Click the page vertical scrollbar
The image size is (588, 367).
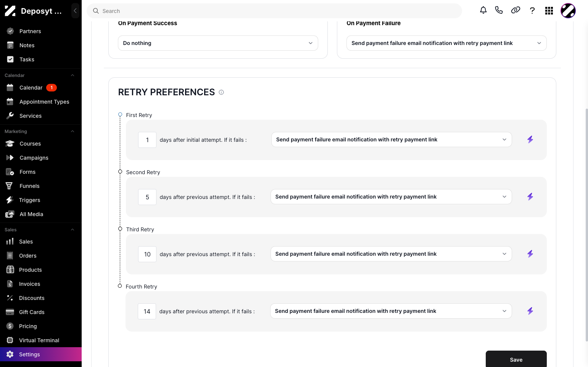pos(586,225)
